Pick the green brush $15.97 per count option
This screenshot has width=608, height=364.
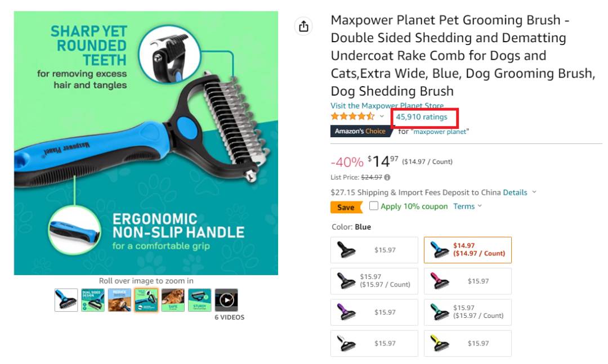(468, 312)
